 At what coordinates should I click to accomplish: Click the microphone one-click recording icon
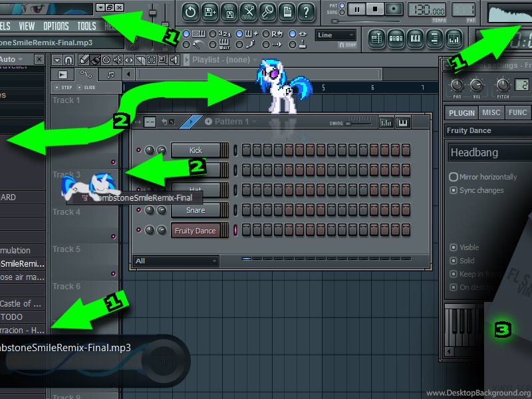[x=268, y=12]
